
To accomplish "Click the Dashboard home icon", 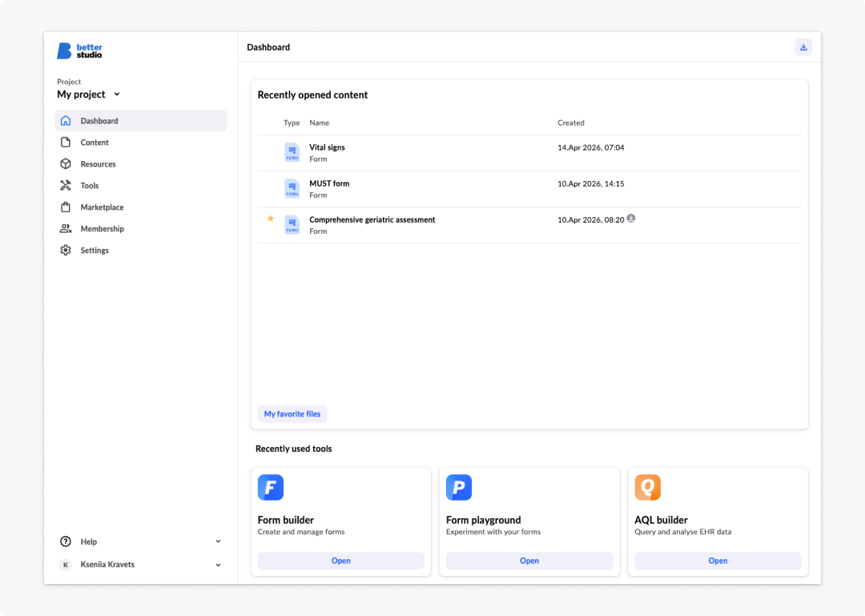I will tap(66, 120).
